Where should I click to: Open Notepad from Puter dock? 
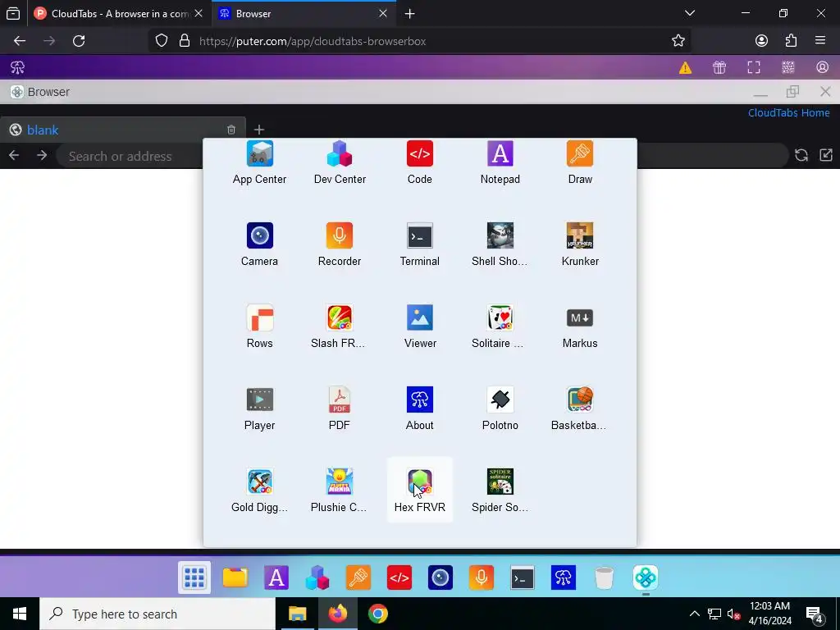coord(276,577)
